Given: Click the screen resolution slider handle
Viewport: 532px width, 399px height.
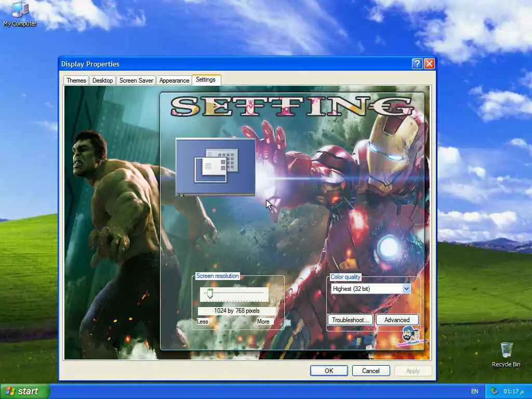Looking at the screenshot, I should click(210, 294).
